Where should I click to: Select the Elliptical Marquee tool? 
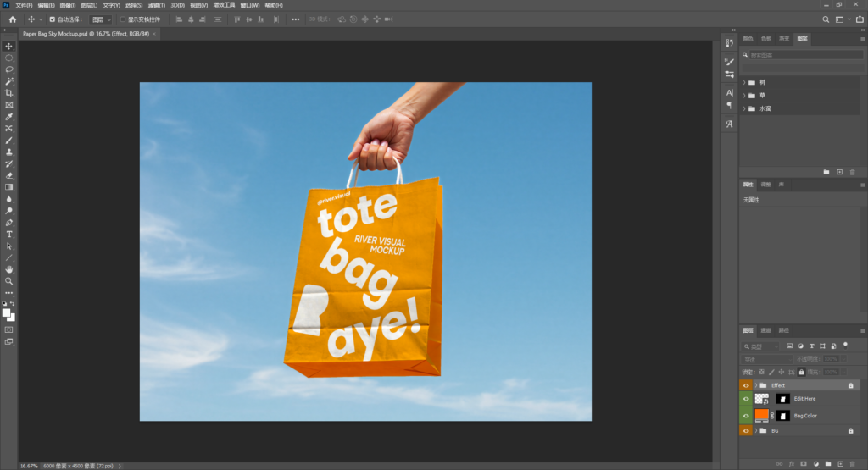click(x=8, y=58)
